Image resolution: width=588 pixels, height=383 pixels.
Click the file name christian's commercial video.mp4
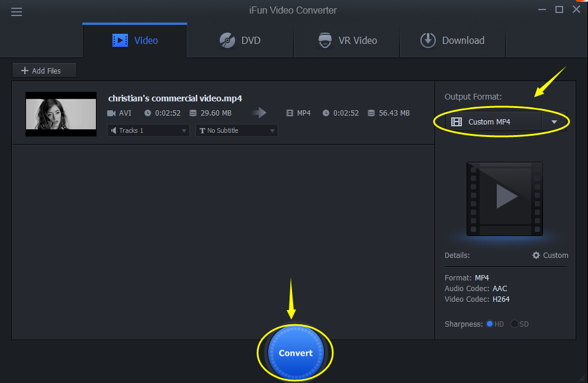[x=175, y=98]
